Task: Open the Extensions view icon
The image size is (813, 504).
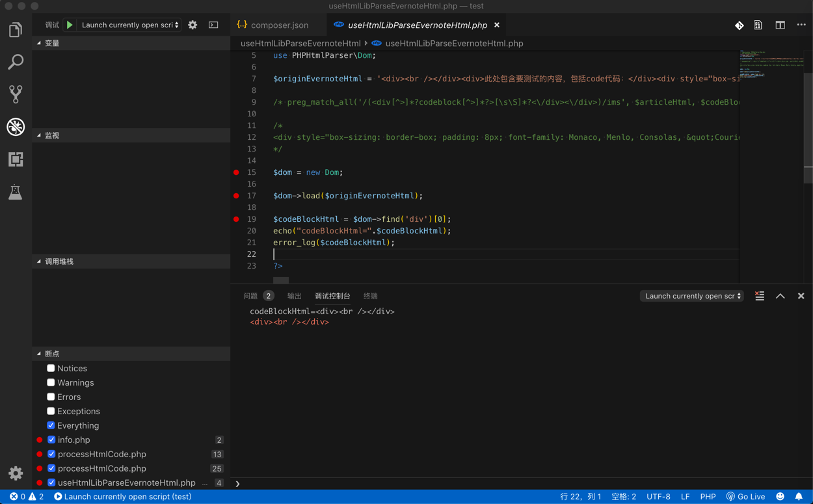Action: point(16,159)
